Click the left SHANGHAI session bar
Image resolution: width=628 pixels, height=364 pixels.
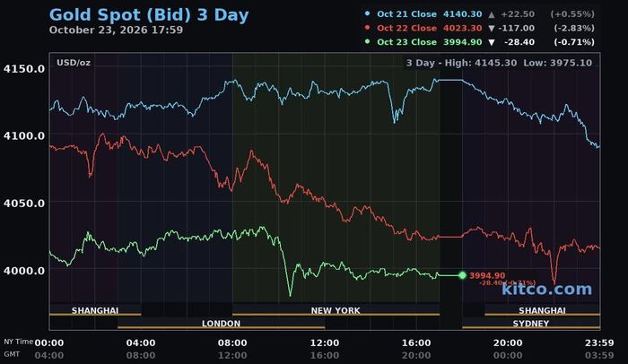point(95,310)
